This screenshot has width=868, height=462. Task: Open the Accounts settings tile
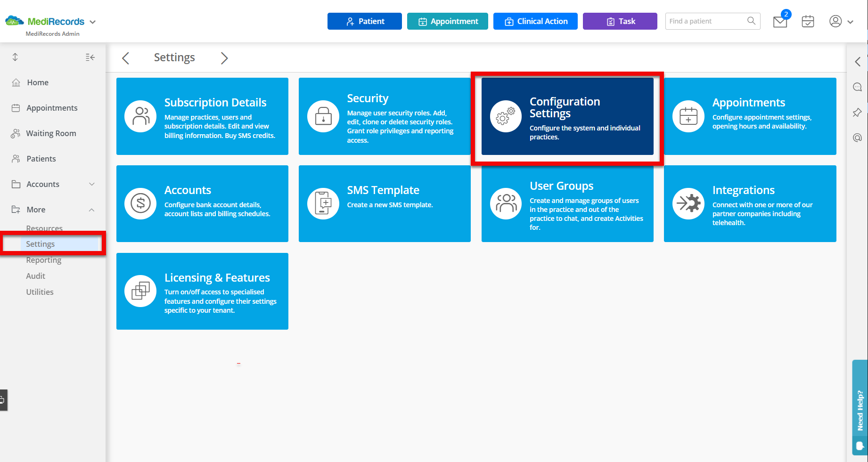(x=202, y=203)
